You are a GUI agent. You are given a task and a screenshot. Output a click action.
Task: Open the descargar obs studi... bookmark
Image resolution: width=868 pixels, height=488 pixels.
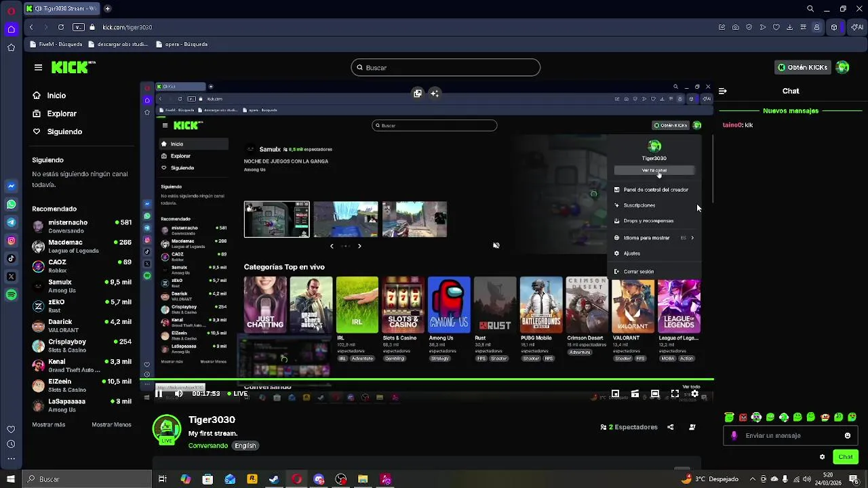pyautogui.click(x=118, y=44)
